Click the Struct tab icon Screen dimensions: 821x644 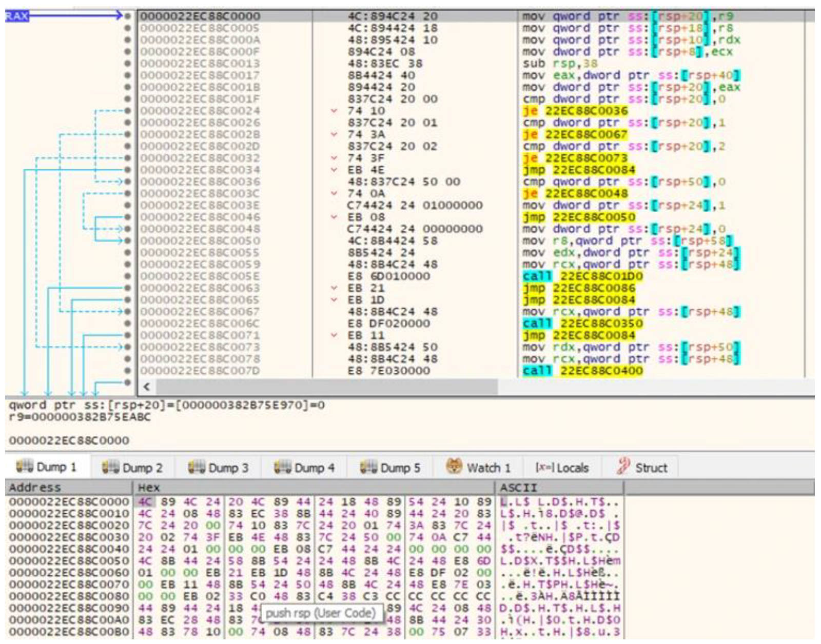pos(623,467)
